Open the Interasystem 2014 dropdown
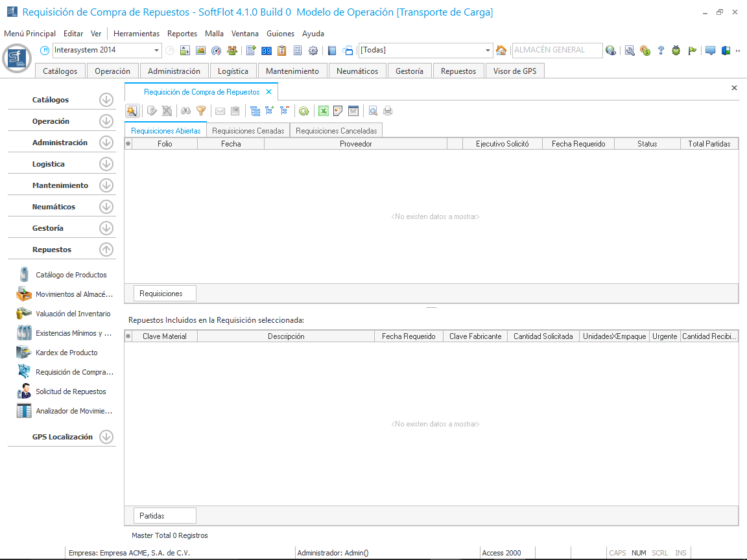 click(x=157, y=51)
